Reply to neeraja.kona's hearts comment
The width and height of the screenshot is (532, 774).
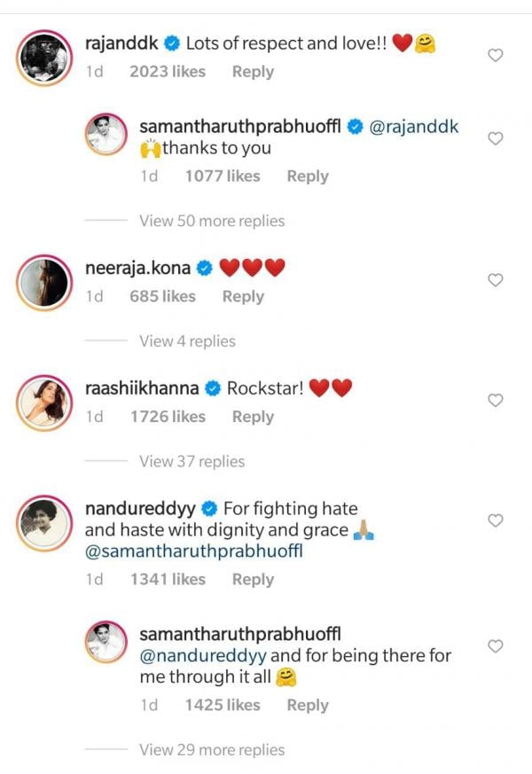tap(243, 297)
